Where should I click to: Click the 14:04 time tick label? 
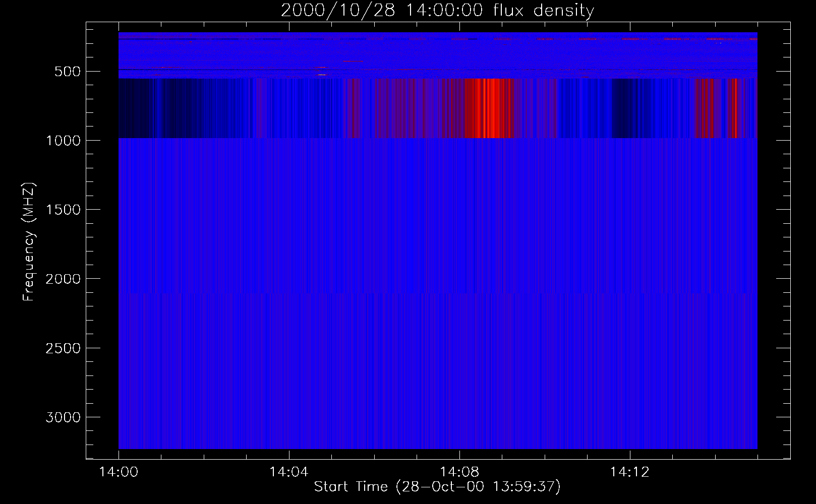point(289,472)
